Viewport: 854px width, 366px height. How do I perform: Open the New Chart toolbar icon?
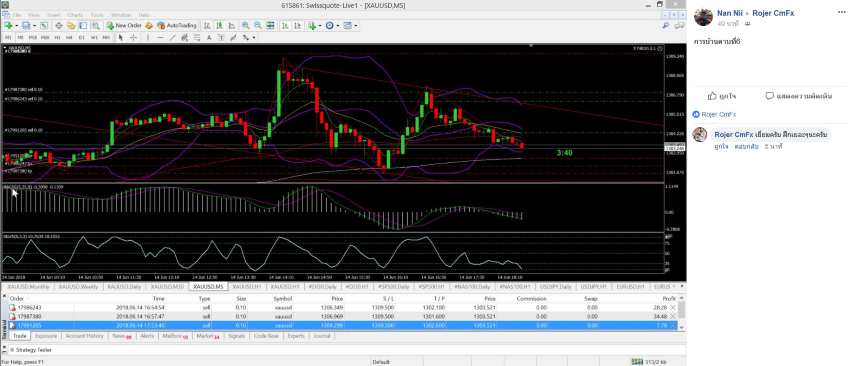click(8, 26)
